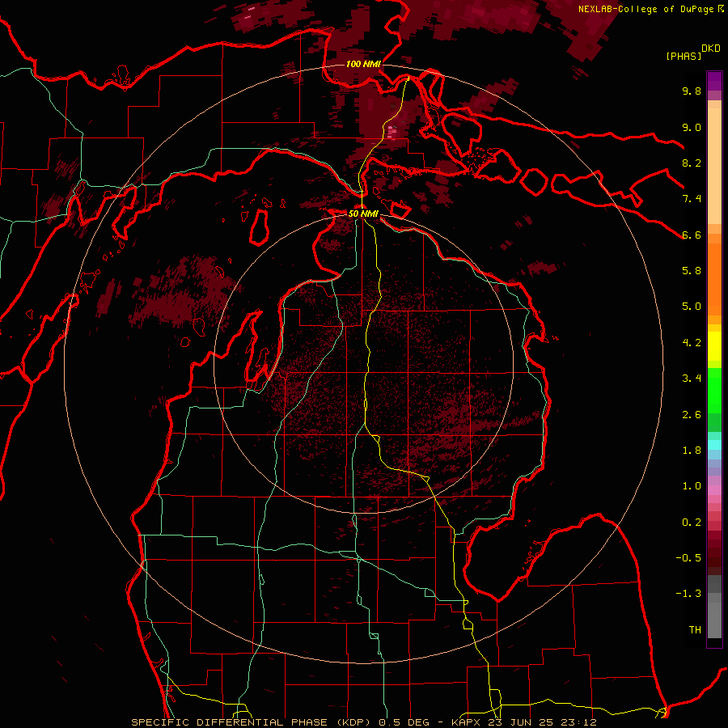Click the 9.0 value on color scale
This screenshot has height=728, width=728.
pos(692,127)
